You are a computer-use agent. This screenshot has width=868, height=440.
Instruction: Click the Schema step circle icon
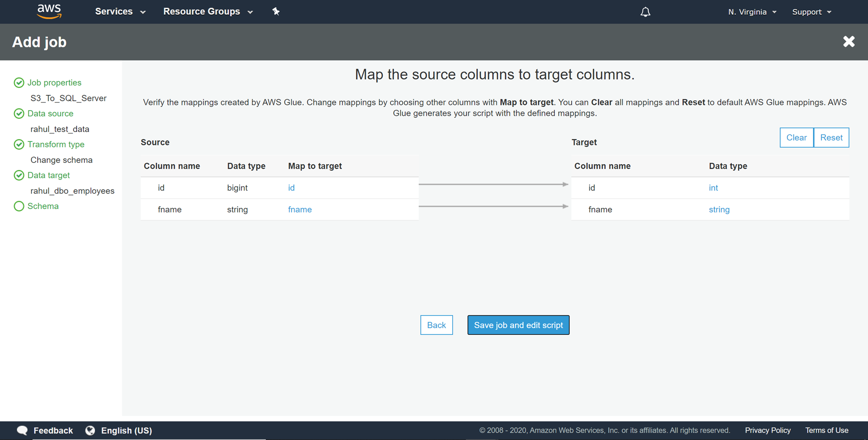(x=19, y=206)
